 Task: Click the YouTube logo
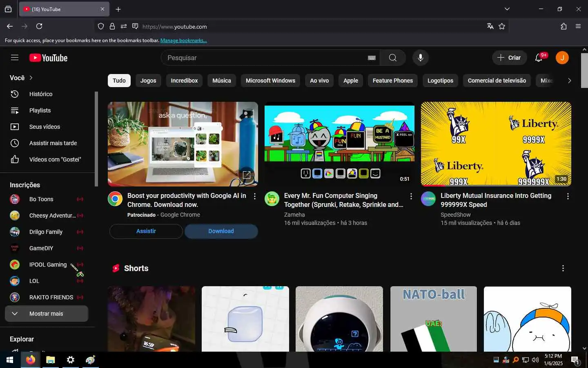click(48, 58)
